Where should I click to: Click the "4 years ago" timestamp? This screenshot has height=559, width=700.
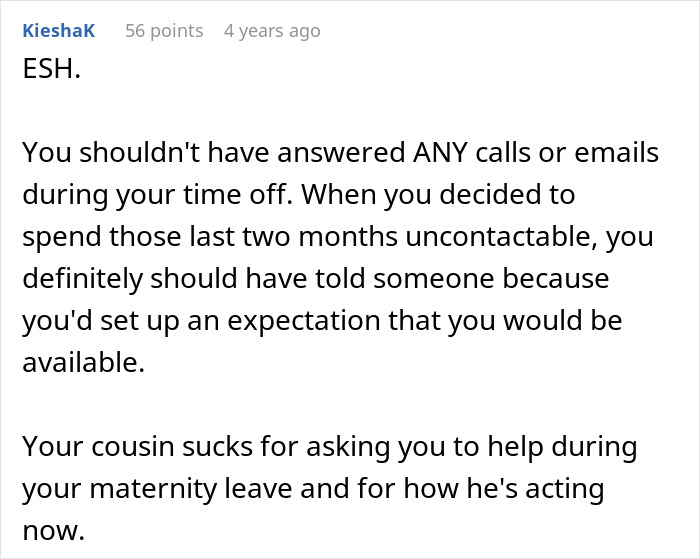click(x=273, y=31)
